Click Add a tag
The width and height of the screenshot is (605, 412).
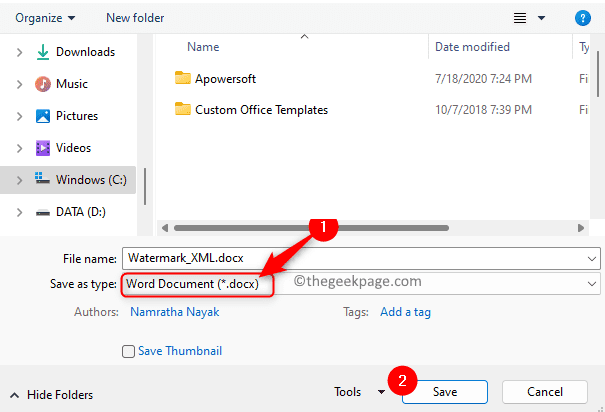pos(405,312)
